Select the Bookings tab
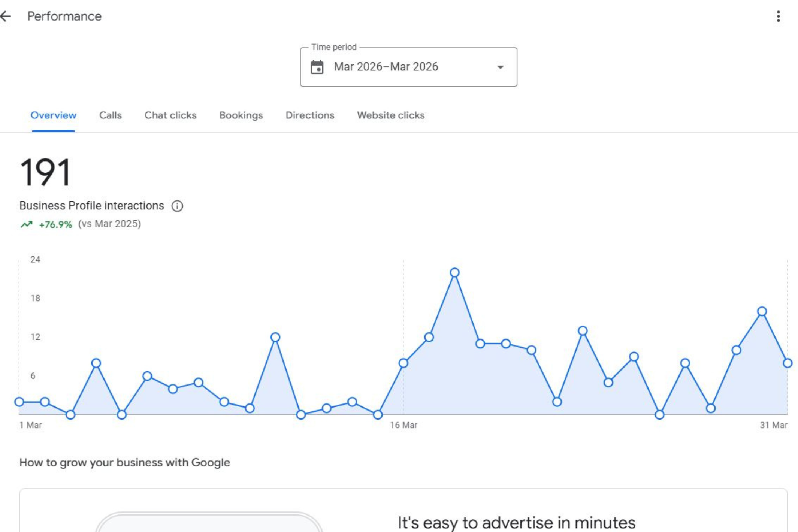The width and height of the screenshot is (798, 532). tap(241, 115)
